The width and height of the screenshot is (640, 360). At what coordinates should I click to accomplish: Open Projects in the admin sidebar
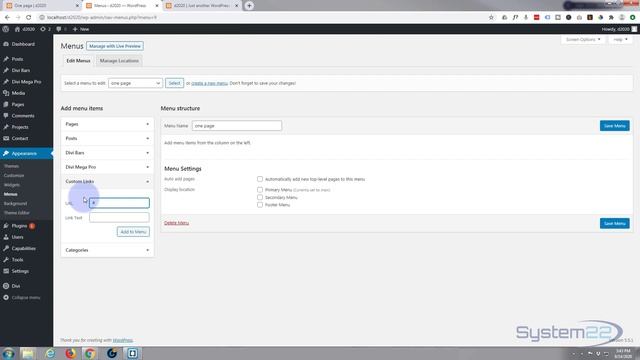tap(20, 127)
